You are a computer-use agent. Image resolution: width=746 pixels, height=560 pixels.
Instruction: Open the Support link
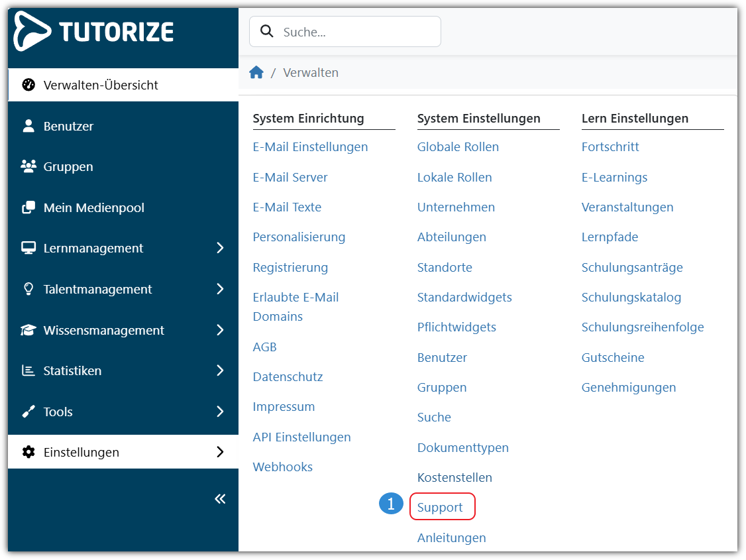pos(440,508)
